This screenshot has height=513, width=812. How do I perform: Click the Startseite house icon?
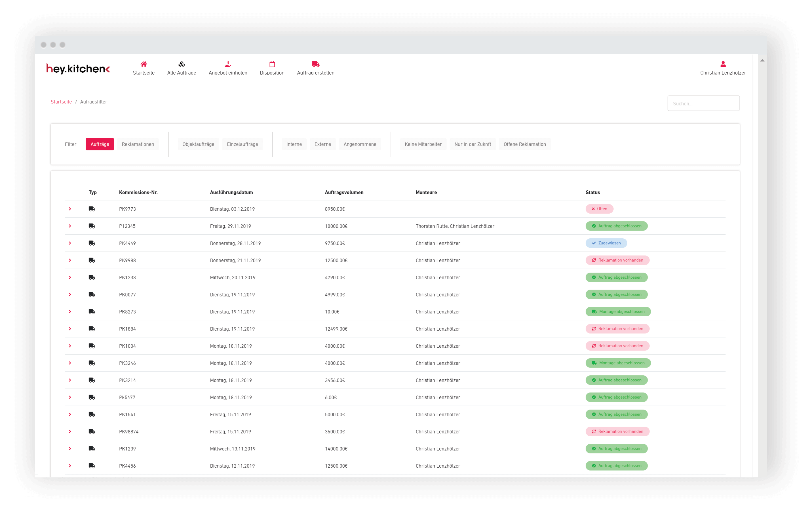(144, 64)
